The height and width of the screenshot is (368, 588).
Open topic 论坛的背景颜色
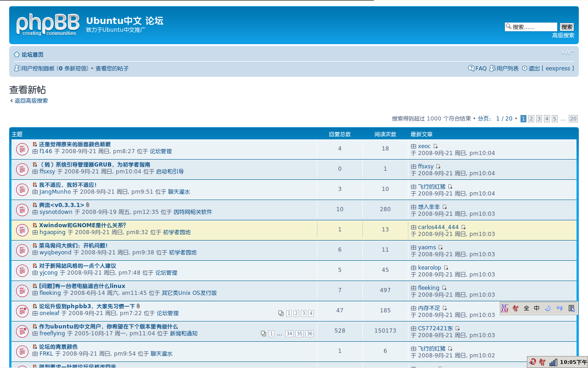58,347
